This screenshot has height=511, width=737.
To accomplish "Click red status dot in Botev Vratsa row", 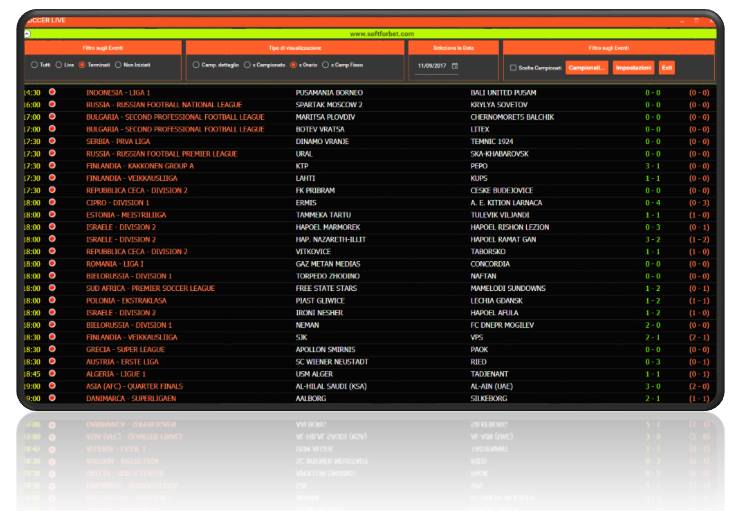I will click(52, 129).
